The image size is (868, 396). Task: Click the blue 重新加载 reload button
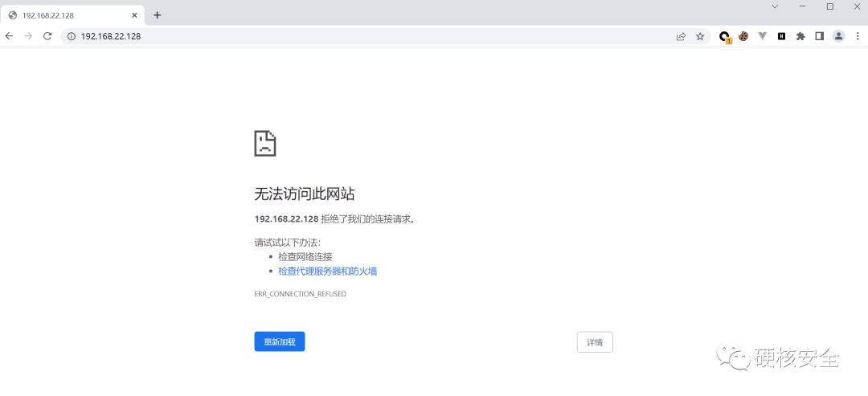tap(280, 342)
